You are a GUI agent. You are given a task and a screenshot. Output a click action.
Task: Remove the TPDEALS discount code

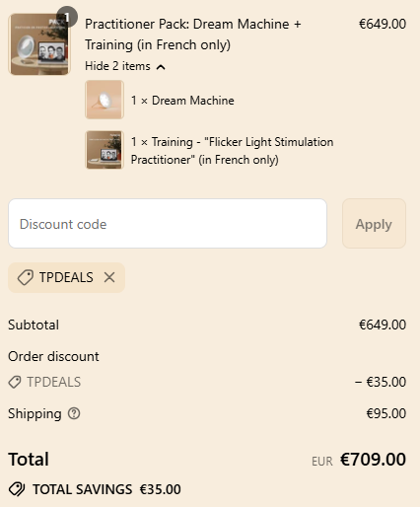[x=109, y=277]
